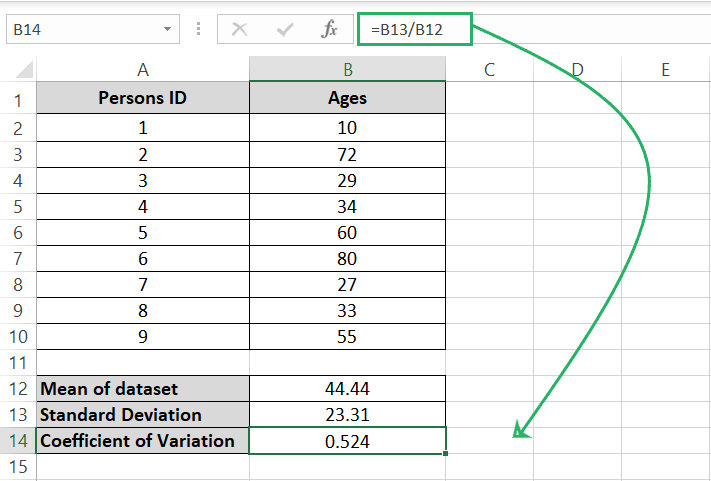Click the Cancel (X) formula bar icon
Viewport: 711px width, 481px height.
pos(239,30)
